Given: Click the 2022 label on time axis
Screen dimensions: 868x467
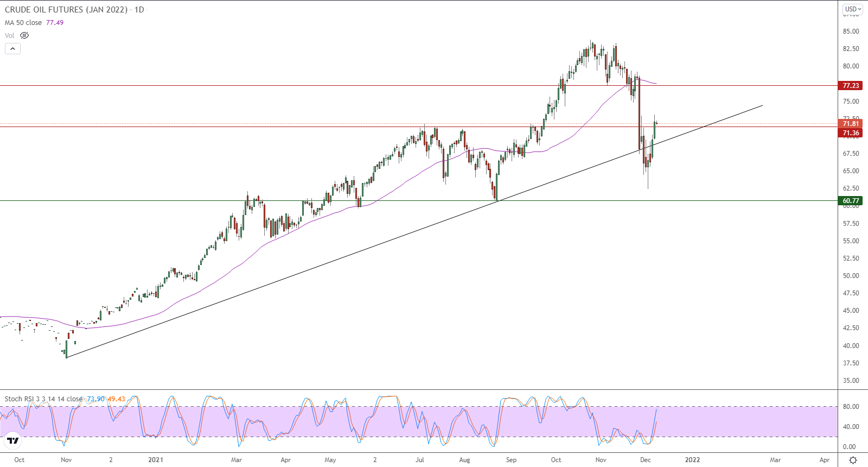Looking at the screenshot, I should coord(692,460).
